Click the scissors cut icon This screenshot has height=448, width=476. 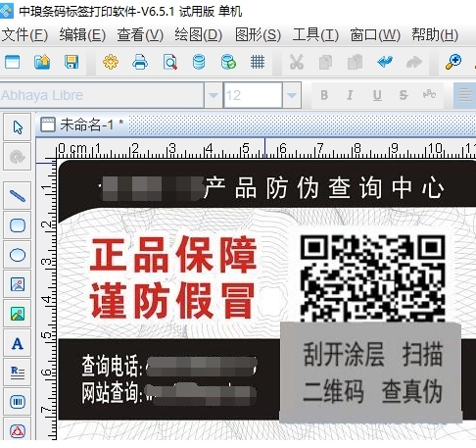[297, 62]
